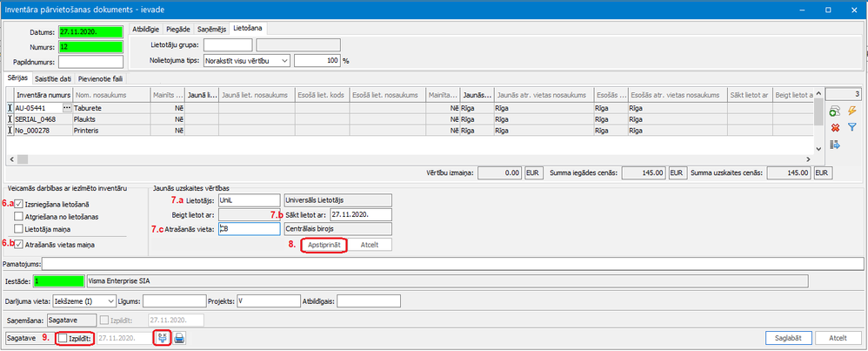Click the printer icon next to Izpildīt
Image resolution: width=868 pixels, height=351 pixels.
[180, 338]
